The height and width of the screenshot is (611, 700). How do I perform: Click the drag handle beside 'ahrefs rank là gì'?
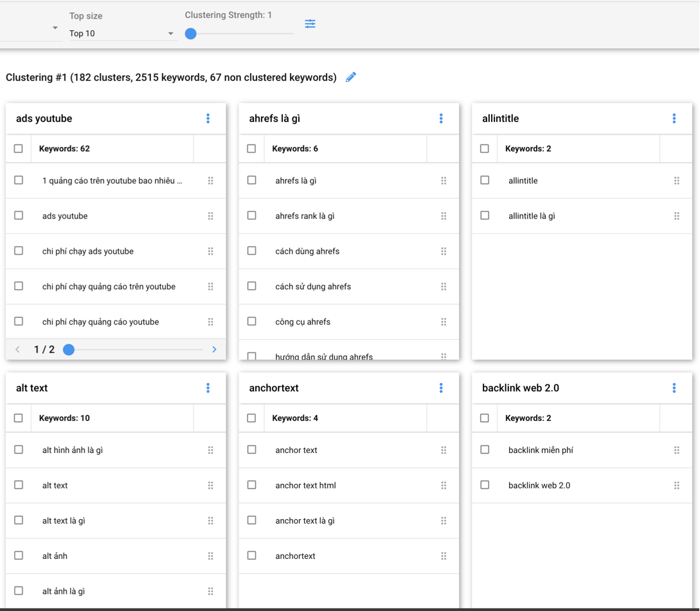click(444, 216)
